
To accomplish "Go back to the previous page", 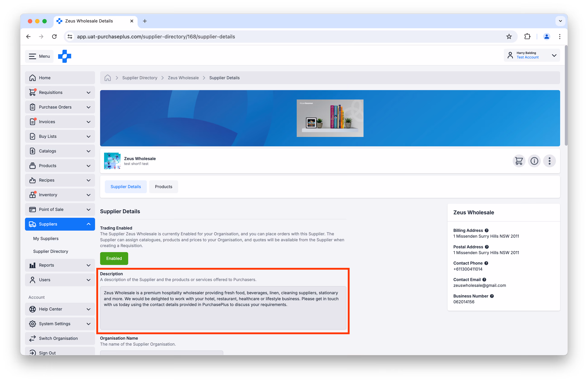I will (x=28, y=37).
